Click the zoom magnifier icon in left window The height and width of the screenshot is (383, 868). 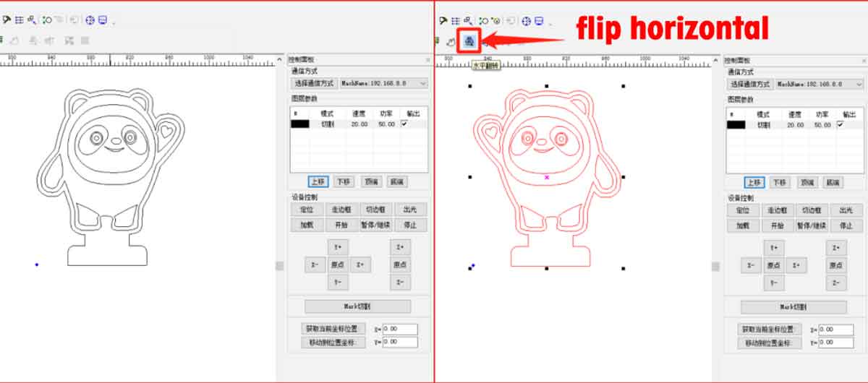(32, 21)
